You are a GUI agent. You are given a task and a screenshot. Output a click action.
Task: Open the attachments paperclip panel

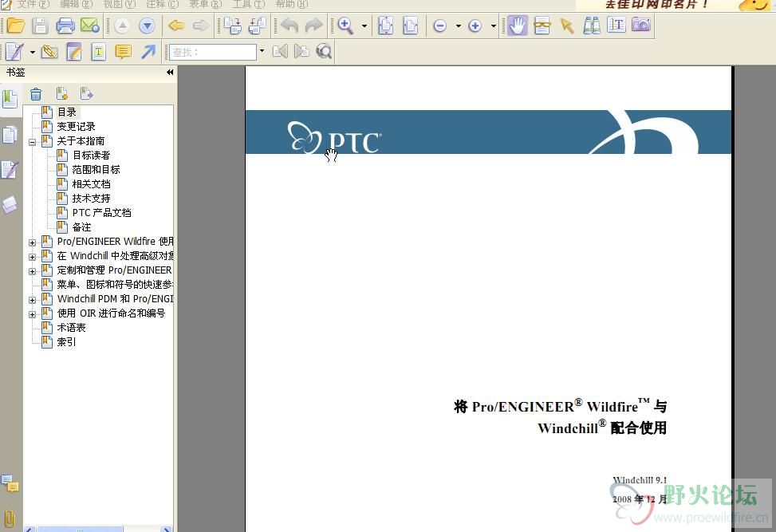(10, 518)
